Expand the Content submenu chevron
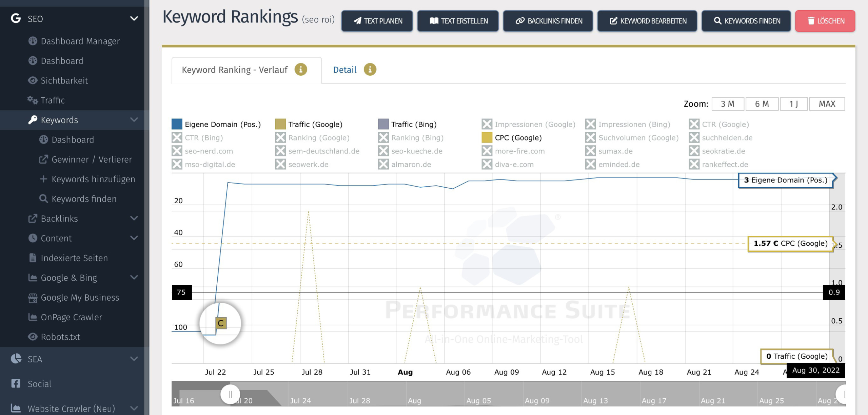Image resolution: width=868 pixels, height=415 pixels. tap(134, 238)
